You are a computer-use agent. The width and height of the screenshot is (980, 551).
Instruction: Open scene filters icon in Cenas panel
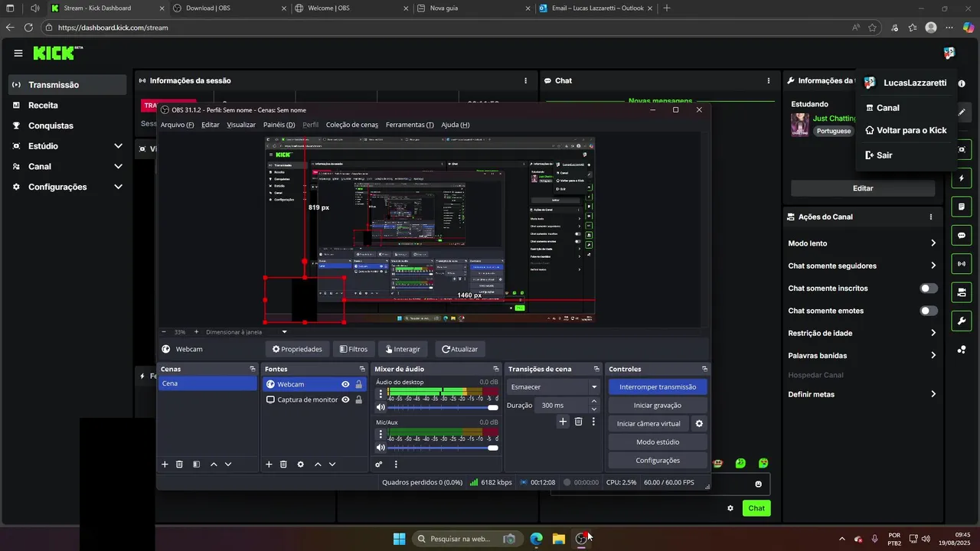click(196, 465)
